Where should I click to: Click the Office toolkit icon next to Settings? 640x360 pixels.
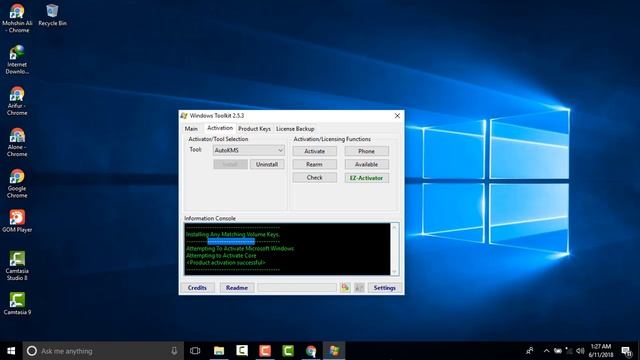[359, 287]
